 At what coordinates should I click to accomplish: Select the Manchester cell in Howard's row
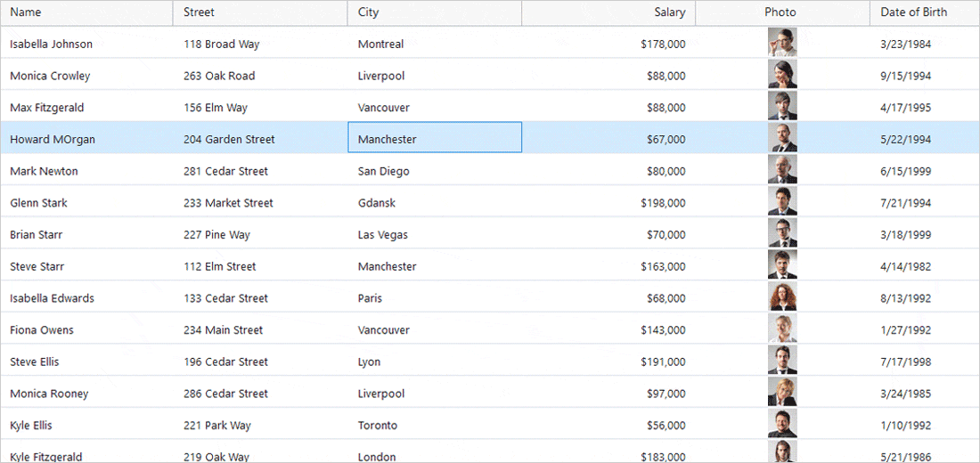(x=434, y=139)
